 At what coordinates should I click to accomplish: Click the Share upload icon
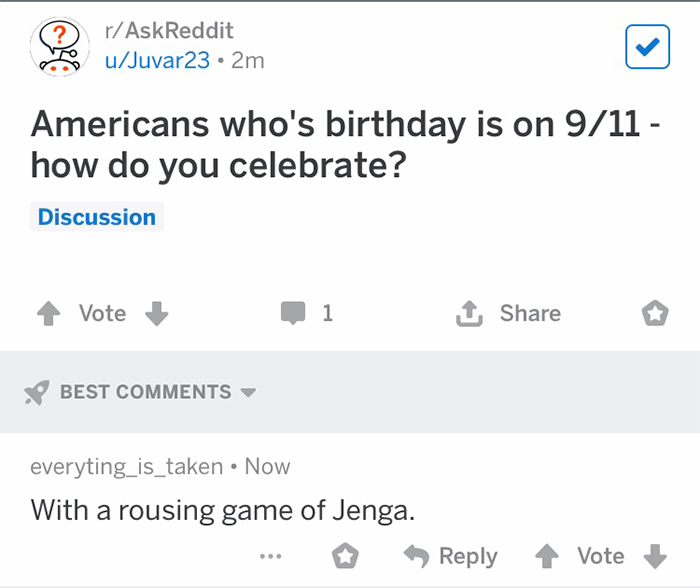click(468, 314)
